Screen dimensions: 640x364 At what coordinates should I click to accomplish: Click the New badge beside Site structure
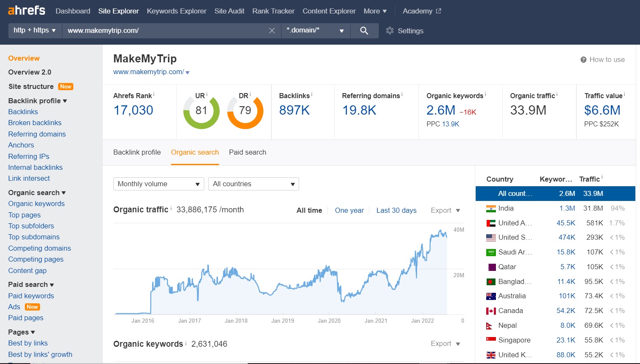(x=66, y=86)
